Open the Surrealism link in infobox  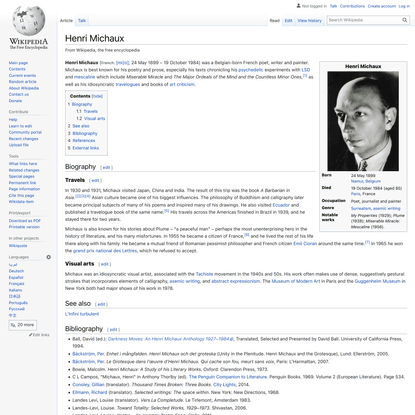pyautogui.click(x=361, y=208)
